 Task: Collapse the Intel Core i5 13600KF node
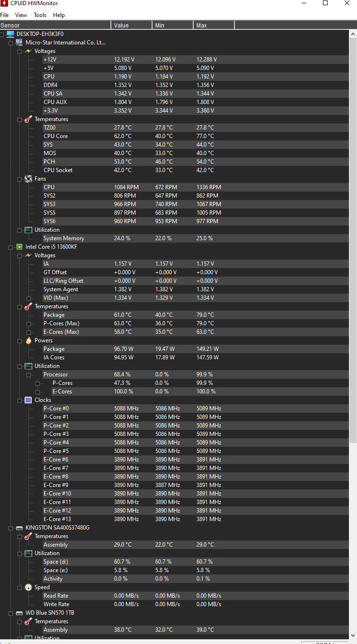click(x=10, y=247)
